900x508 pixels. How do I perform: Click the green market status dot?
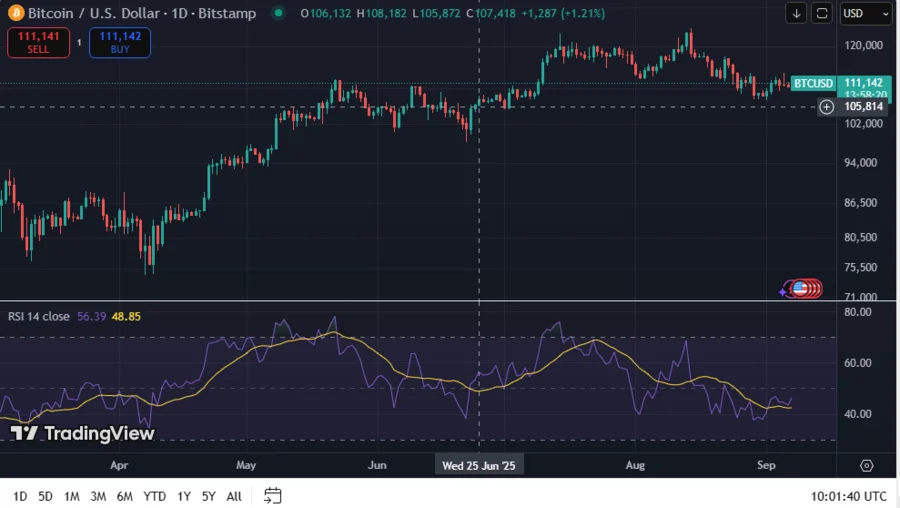click(278, 13)
